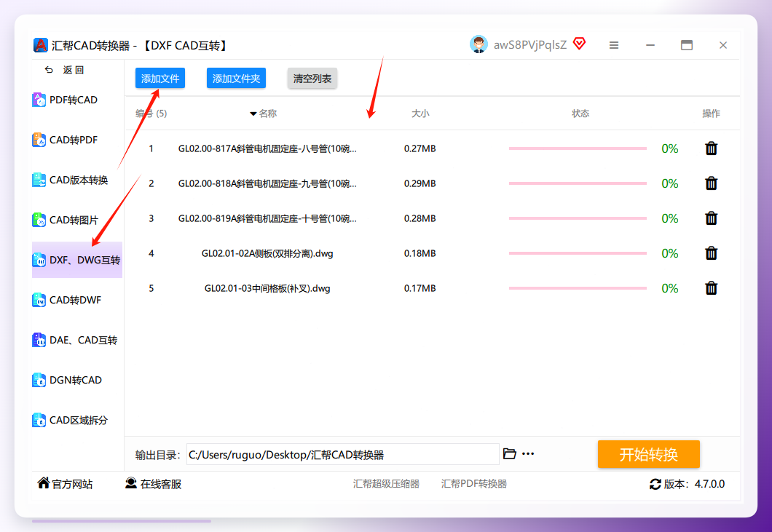The image size is (772, 532).
Task: Click the 0.18MB size cell
Action: [420, 253]
